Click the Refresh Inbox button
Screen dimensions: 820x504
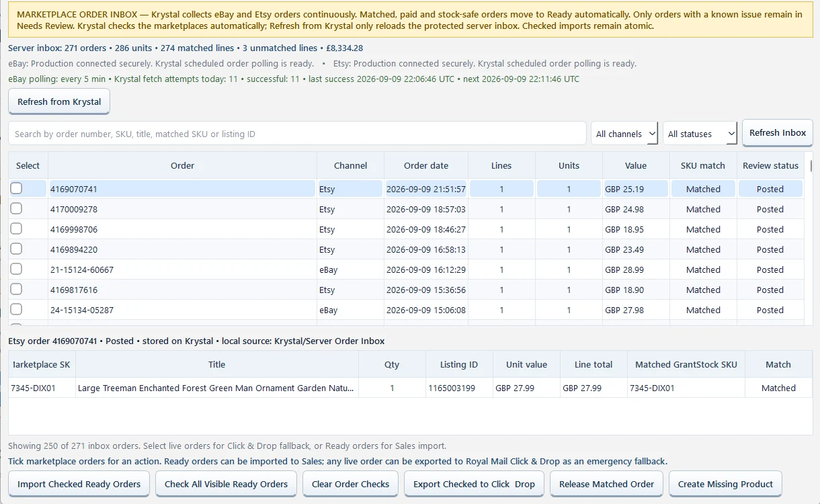tap(778, 133)
